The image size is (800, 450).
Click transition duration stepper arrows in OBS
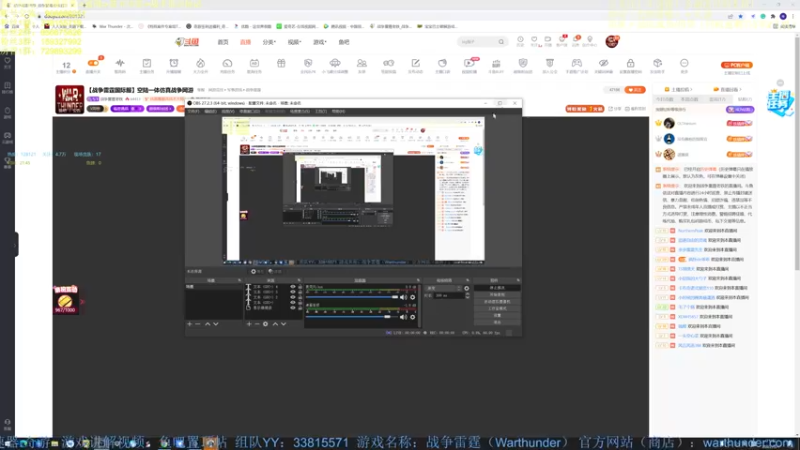tap(467, 295)
